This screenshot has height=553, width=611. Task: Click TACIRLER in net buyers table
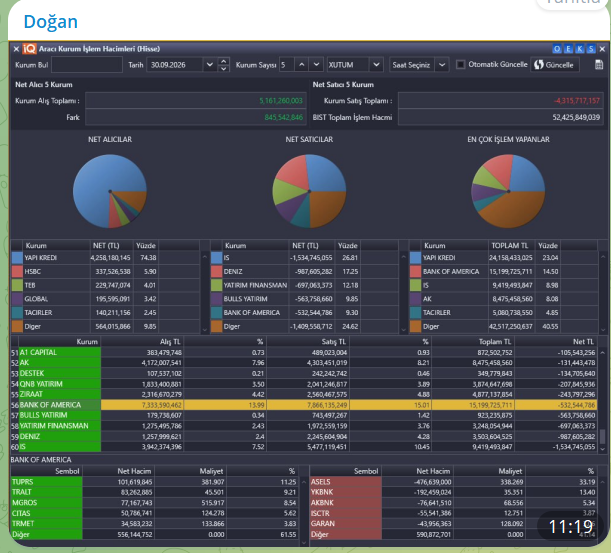38,313
